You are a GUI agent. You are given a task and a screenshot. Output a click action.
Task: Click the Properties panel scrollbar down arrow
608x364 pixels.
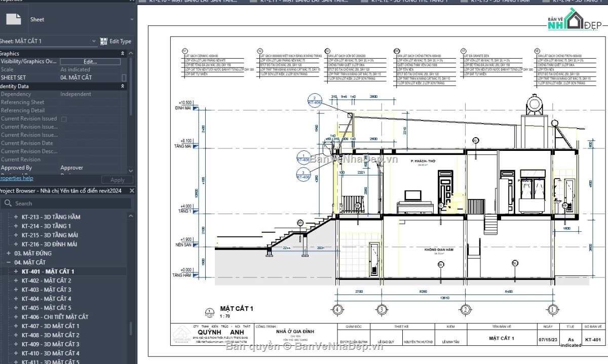point(131,172)
